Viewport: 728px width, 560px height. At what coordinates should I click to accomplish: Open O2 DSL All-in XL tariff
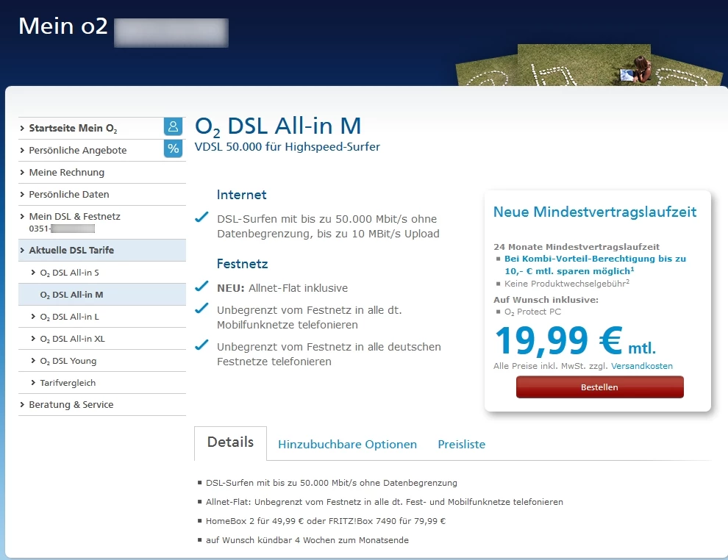[72, 339]
